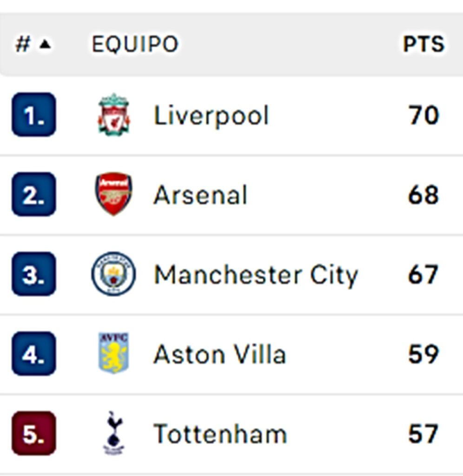
Task: Sort table by PTS column header
Action: [423, 44]
